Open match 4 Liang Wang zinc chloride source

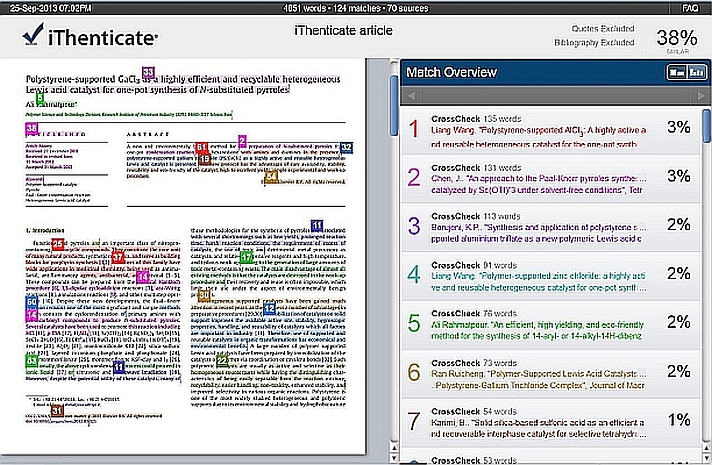tap(550, 276)
